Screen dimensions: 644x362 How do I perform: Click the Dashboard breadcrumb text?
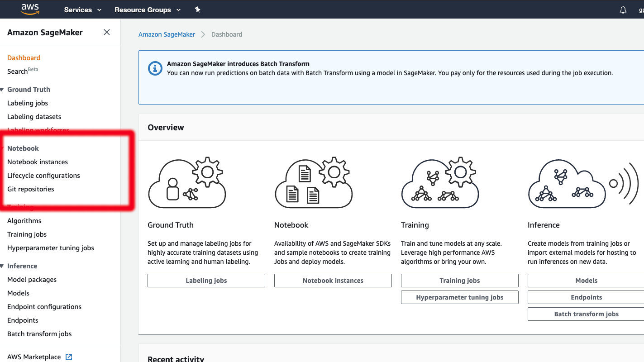[227, 34]
